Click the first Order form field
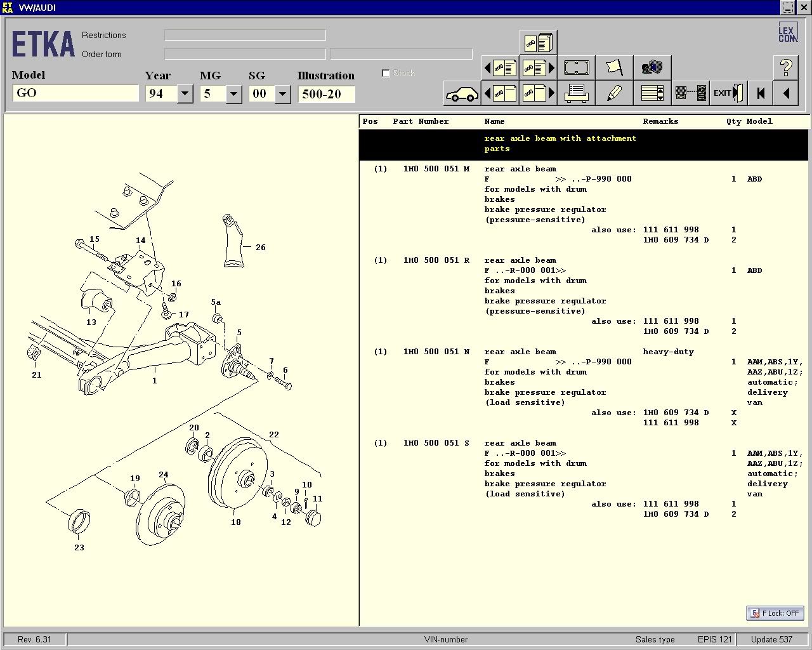 pyautogui.click(x=245, y=54)
